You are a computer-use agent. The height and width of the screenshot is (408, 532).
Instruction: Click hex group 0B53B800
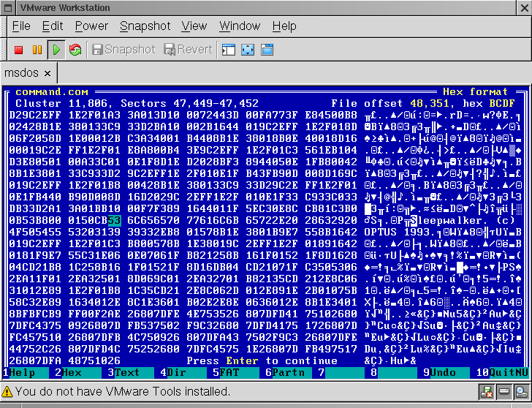(35, 221)
